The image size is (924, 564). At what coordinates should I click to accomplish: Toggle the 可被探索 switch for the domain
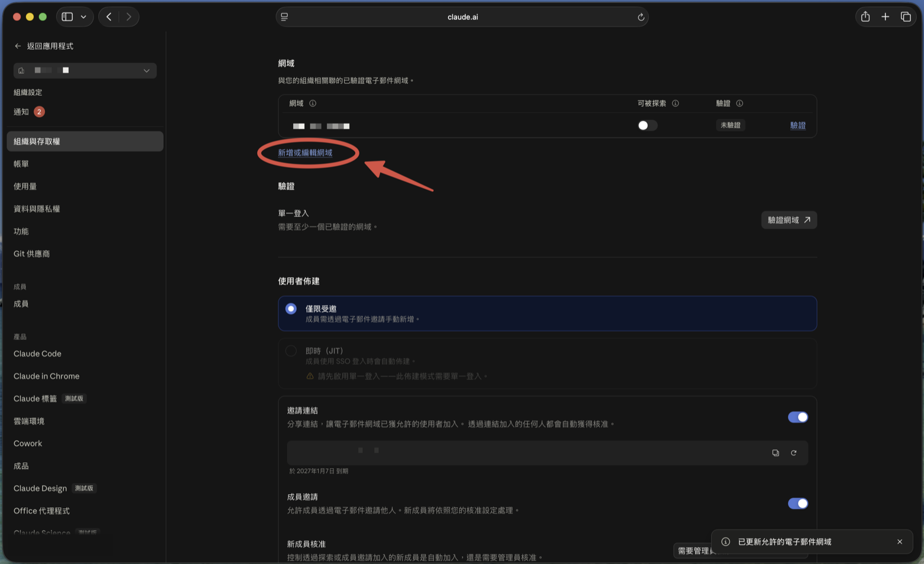point(647,125)
